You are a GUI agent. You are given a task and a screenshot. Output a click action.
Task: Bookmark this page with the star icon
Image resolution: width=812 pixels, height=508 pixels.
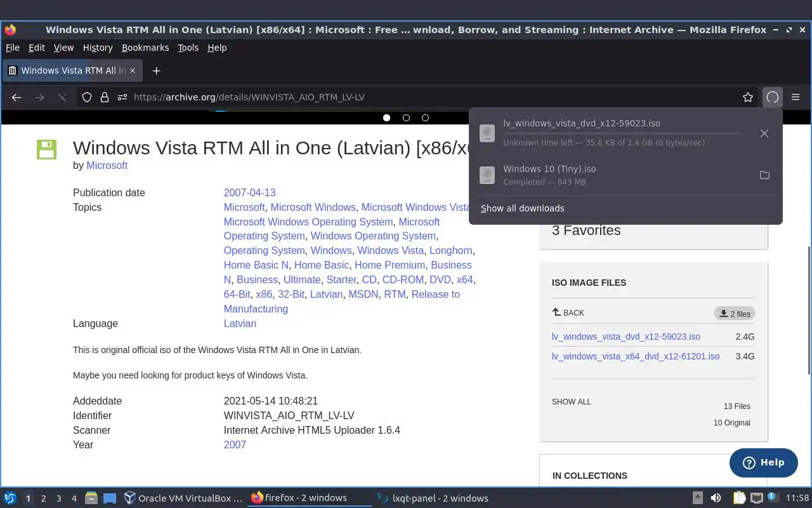tap(748, 97)
